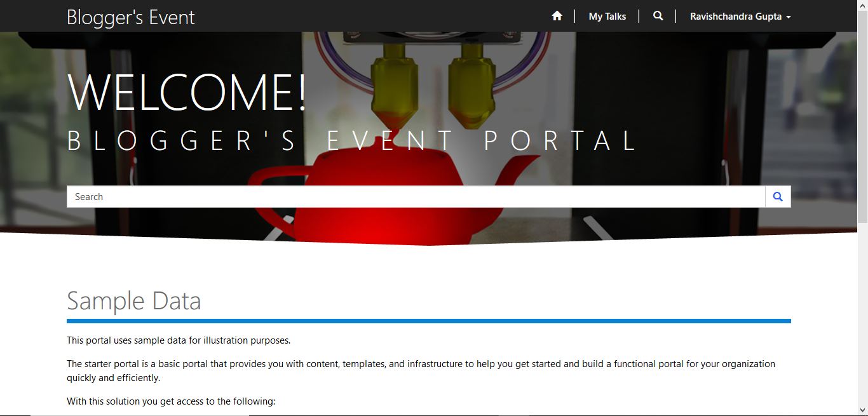
Task: Open Ravishchandra Gupta user dropdown
Action: 740,17
